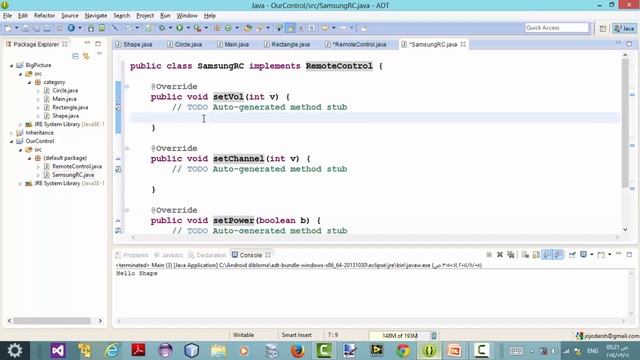Click the heap status memory bar
The image size is (640, 360).
pyautogui.click(x=399, y=336)
